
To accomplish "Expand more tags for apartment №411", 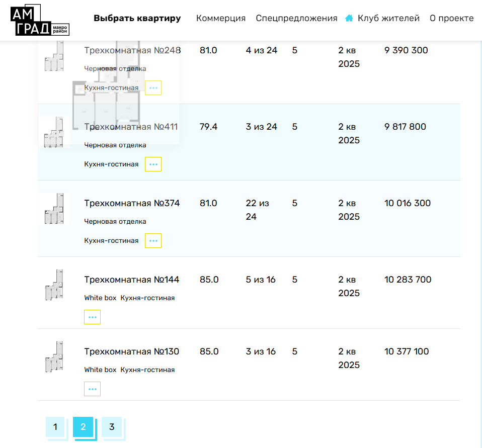I will pyautogui.click(x=153, y=164).
